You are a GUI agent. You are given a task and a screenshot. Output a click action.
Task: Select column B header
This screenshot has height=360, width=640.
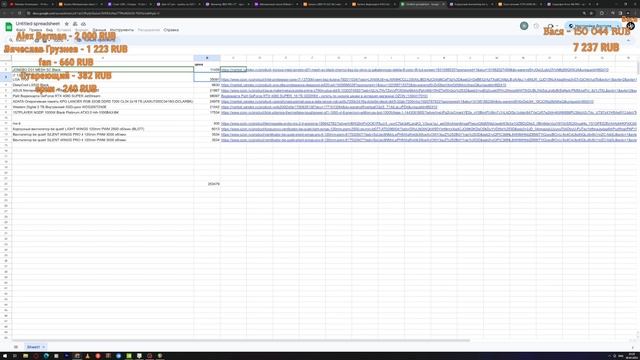click(207, 58)
